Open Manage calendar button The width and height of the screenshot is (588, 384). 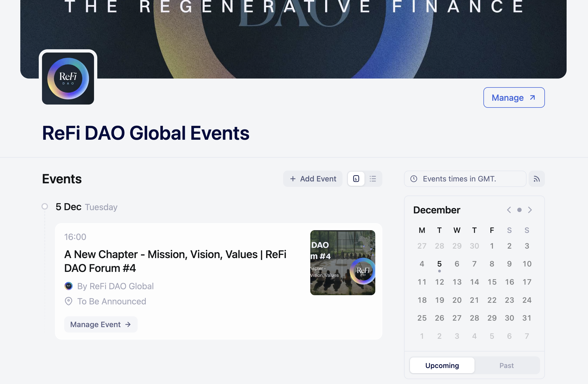click(514, 97)
